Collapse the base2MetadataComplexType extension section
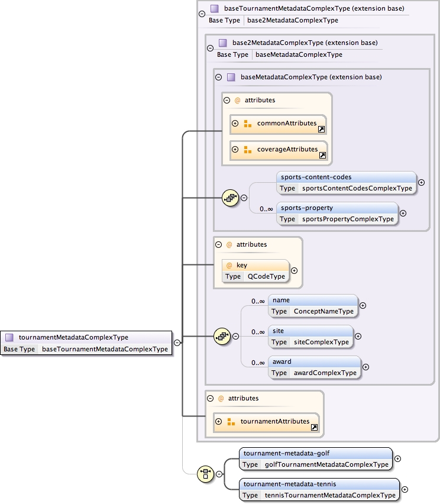The width and height of the screenshot is (440, 504). click(211, 48)
